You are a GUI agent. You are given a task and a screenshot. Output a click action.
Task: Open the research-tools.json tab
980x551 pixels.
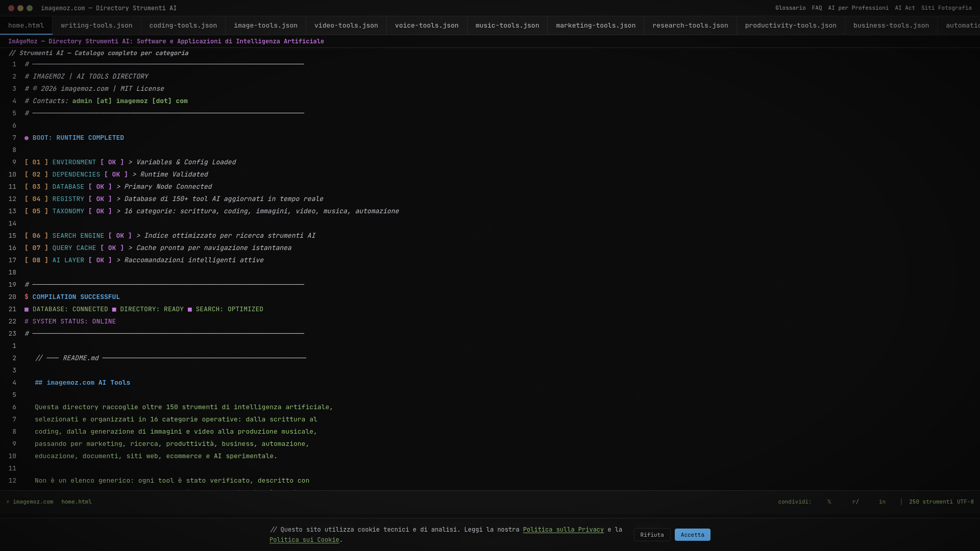690,26
